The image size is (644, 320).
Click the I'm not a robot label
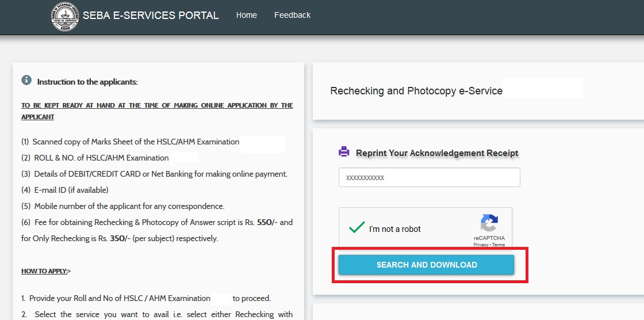click(394, 229)
